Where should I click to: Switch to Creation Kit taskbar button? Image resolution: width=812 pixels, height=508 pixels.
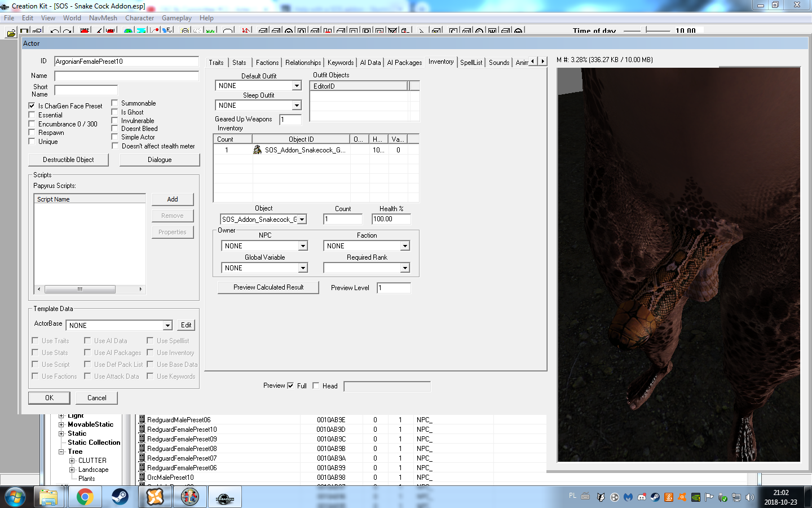pyautogui.click(x=225, y=497)
